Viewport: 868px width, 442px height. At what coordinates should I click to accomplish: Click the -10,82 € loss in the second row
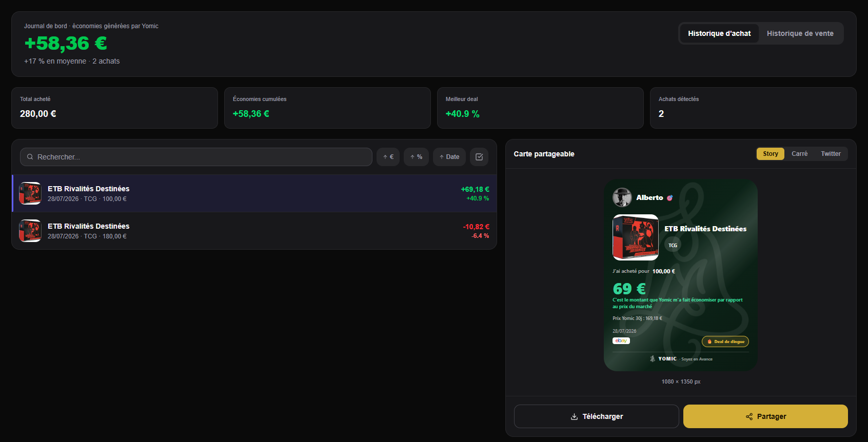coord(476,227)
